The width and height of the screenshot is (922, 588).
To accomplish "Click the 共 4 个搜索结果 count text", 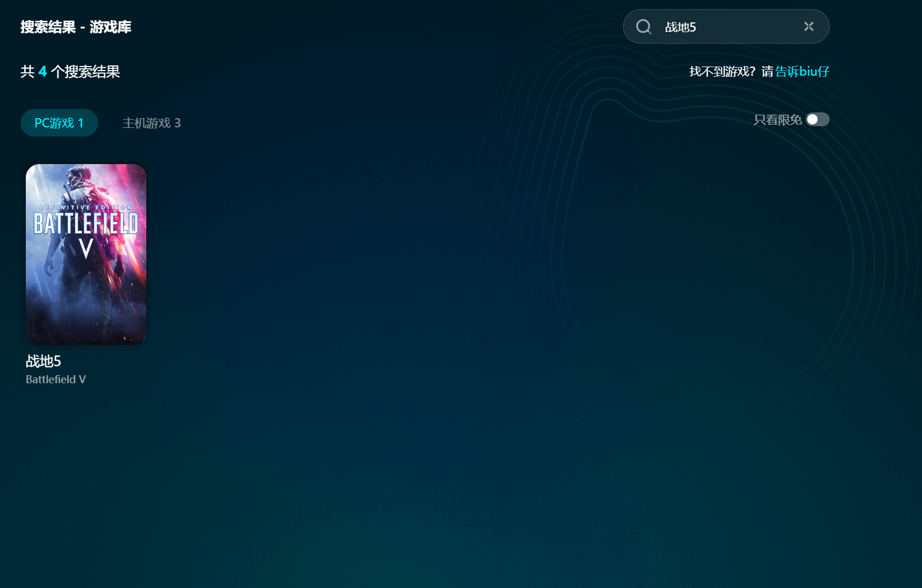I will [70, 72].
